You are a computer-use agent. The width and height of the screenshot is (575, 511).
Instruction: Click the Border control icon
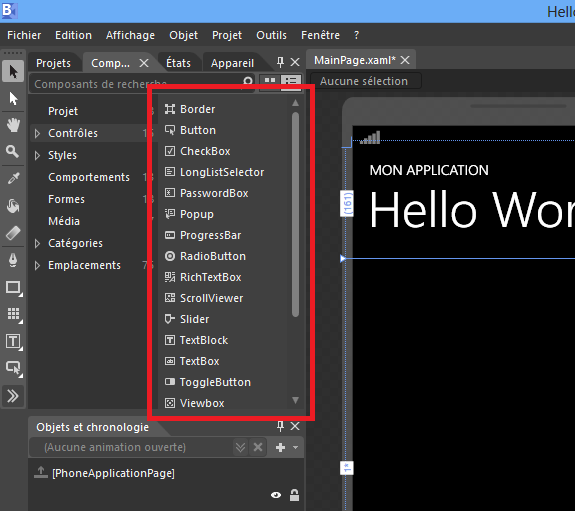(170, 109)
